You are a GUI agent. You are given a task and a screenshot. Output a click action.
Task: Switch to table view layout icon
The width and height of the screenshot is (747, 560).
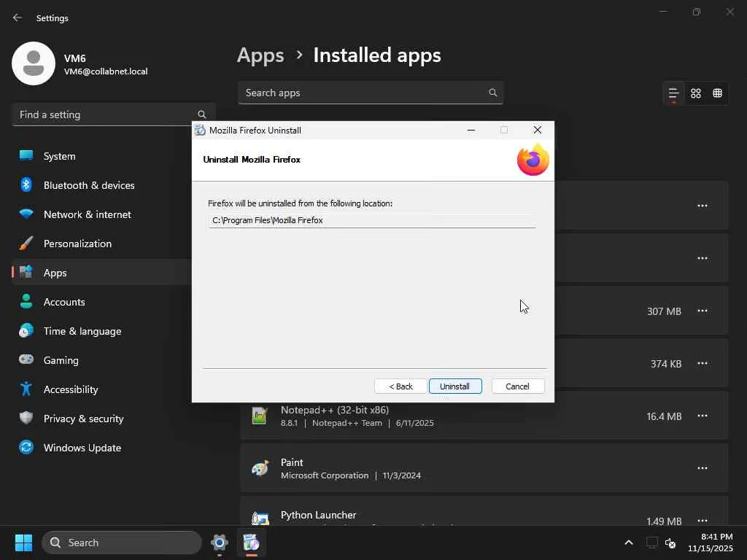pyautogui.click(x=718, y=93)
